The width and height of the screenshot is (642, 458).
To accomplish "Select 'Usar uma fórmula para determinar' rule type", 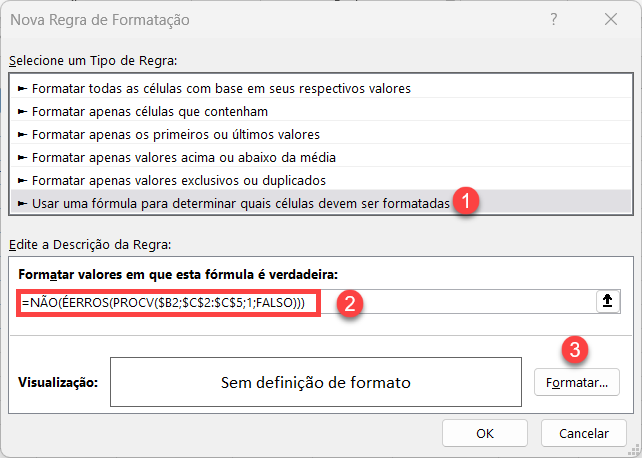I will coord(321,203).
